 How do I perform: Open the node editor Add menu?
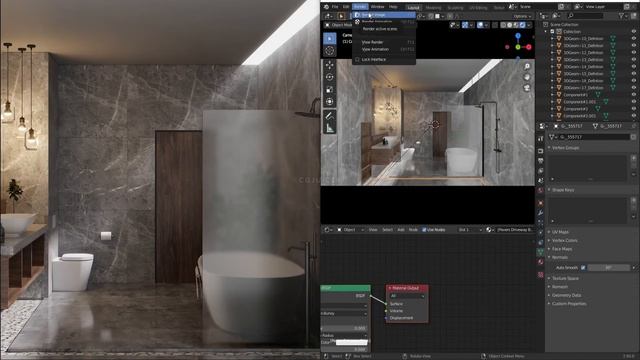[401, 230]
